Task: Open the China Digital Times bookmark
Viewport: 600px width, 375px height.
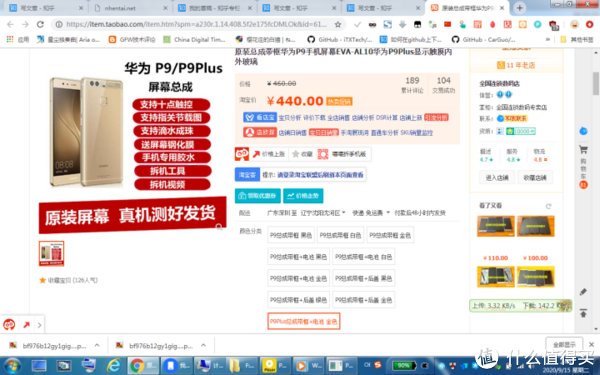Action: (x=195, y=39)
